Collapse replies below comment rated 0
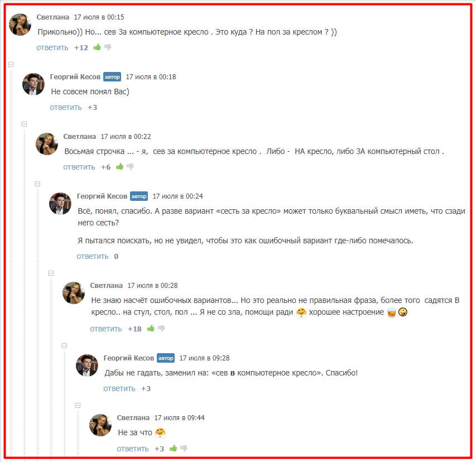Viewport: 476px width, 462px height. [x=51, y=273]
